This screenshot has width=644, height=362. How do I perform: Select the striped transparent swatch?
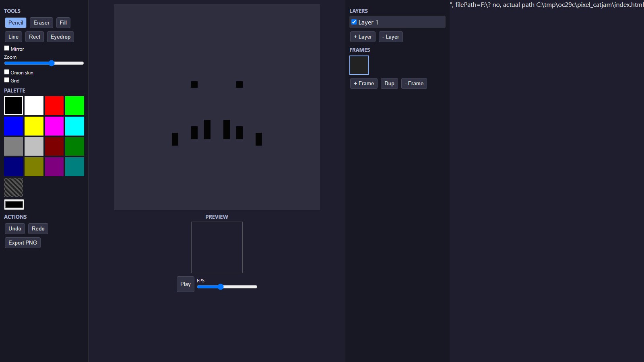coord(14,187)
